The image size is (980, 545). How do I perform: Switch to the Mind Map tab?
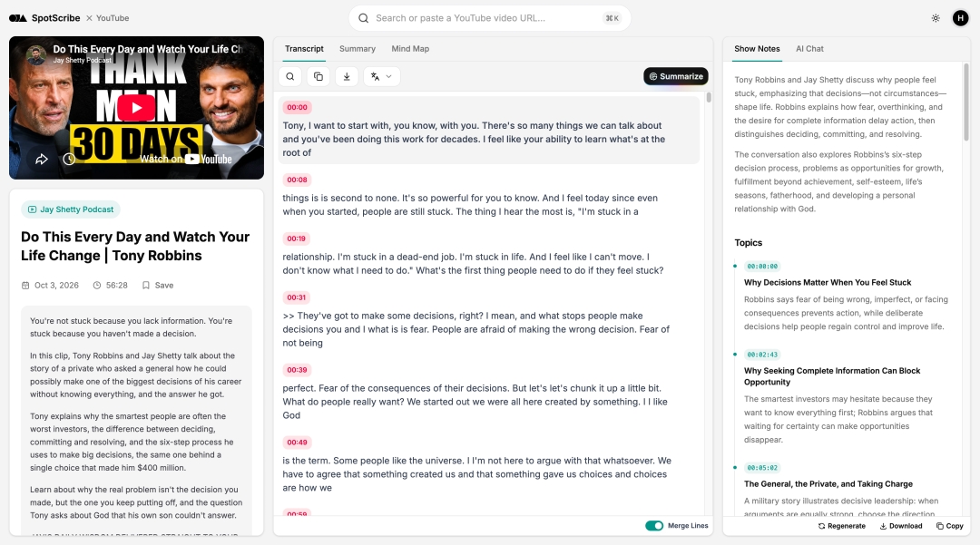pyautogui.click(x=410, y=49)
